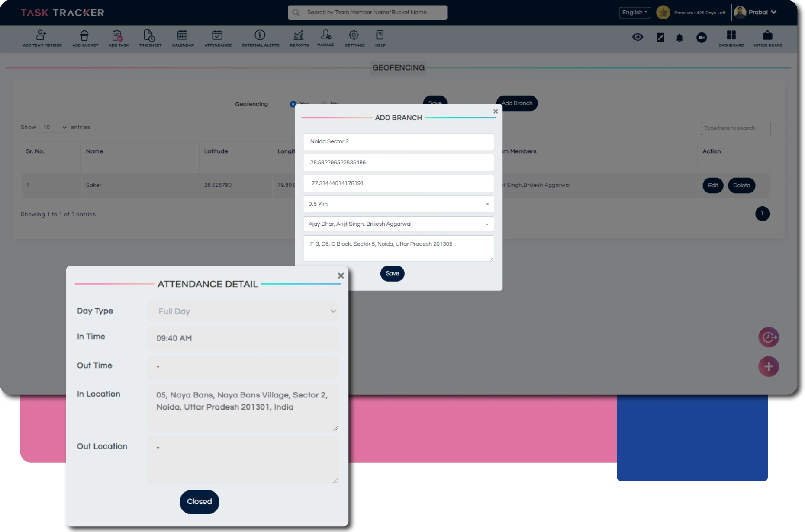The width and height of the screenshot is (805, 532).
Task: Open the Timesheet section
Action: pos(150,38)
